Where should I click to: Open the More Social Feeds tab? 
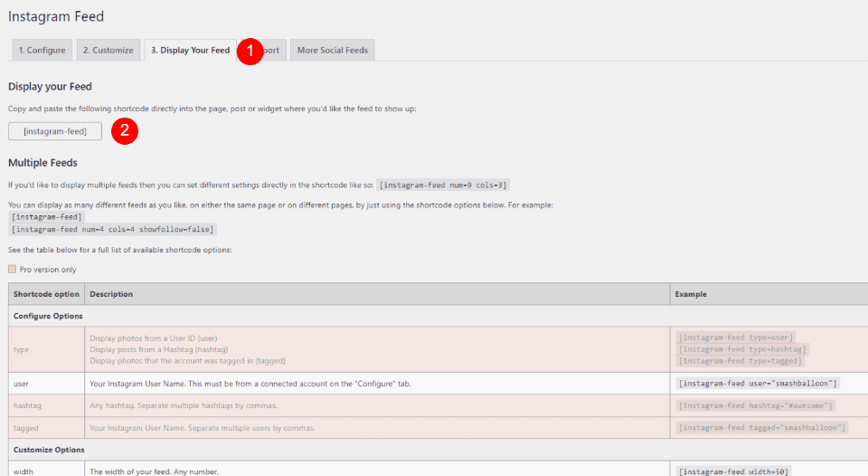pos(332,51)
